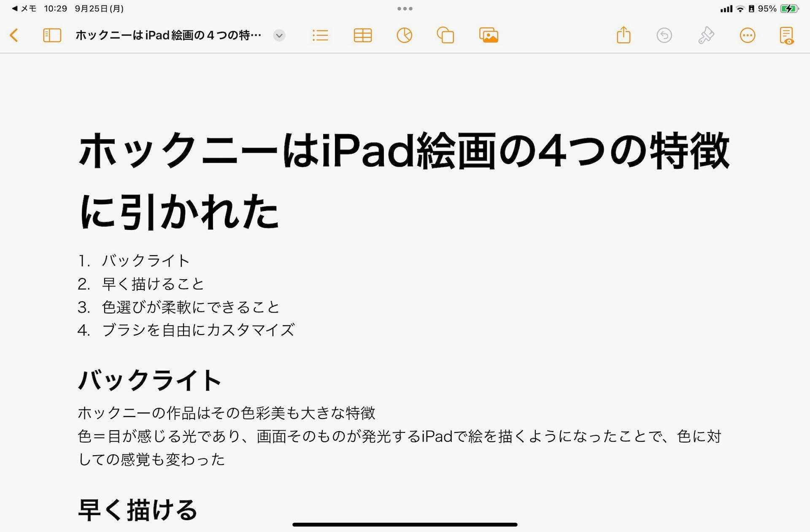Expand the note title dropdown chevron
Screen dimensions: 810x532
(x=278, y=36)
